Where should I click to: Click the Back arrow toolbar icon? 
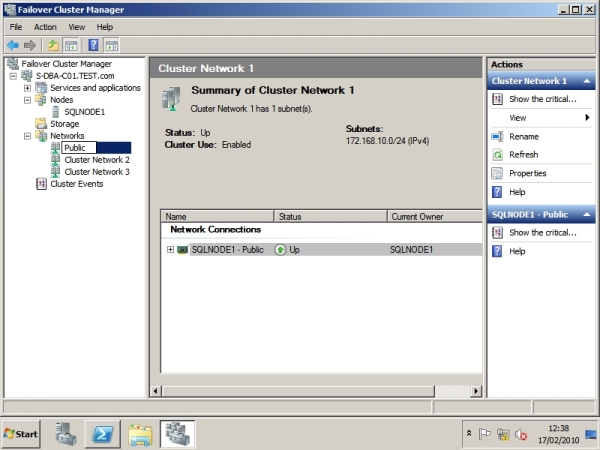click(13, 46)
